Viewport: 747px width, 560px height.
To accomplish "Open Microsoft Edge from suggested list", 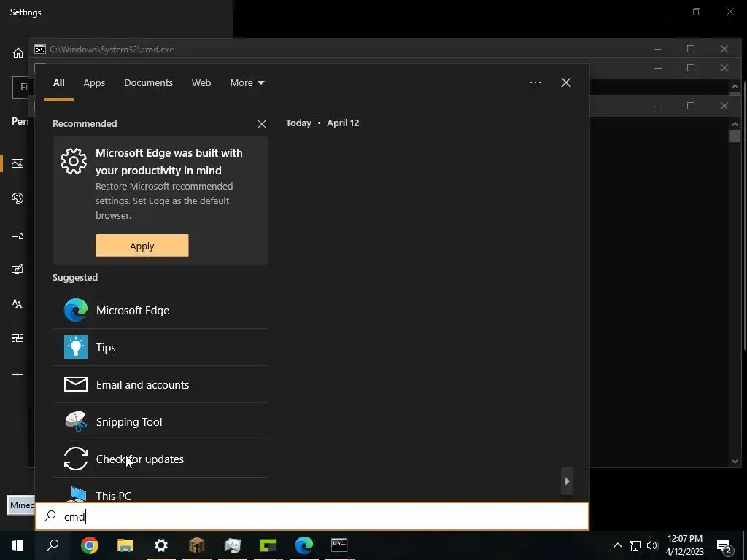I will pos(160,311).
